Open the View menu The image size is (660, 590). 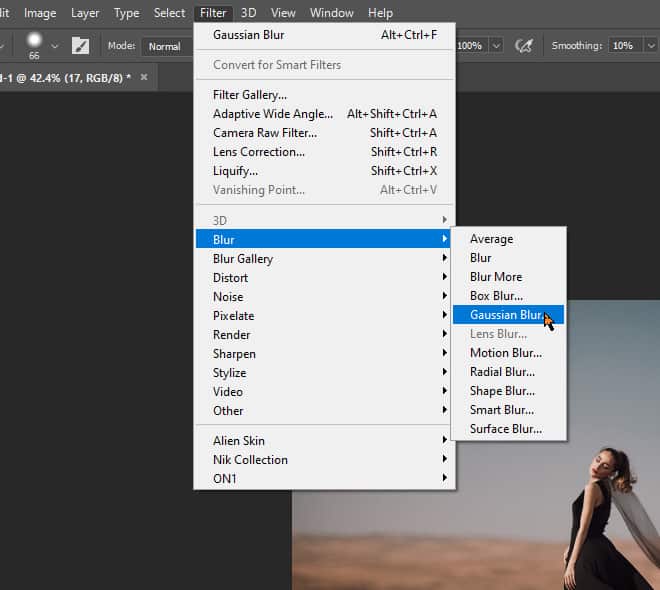tap(283, 13)
